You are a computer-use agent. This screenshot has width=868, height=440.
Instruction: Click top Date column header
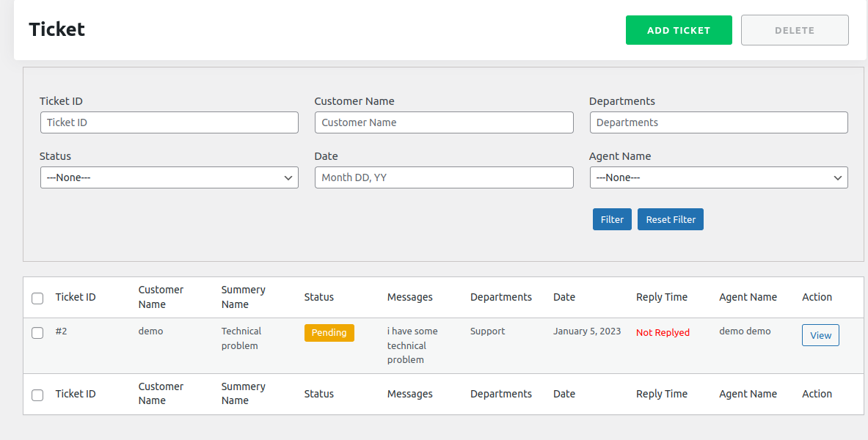click(564, 297)
